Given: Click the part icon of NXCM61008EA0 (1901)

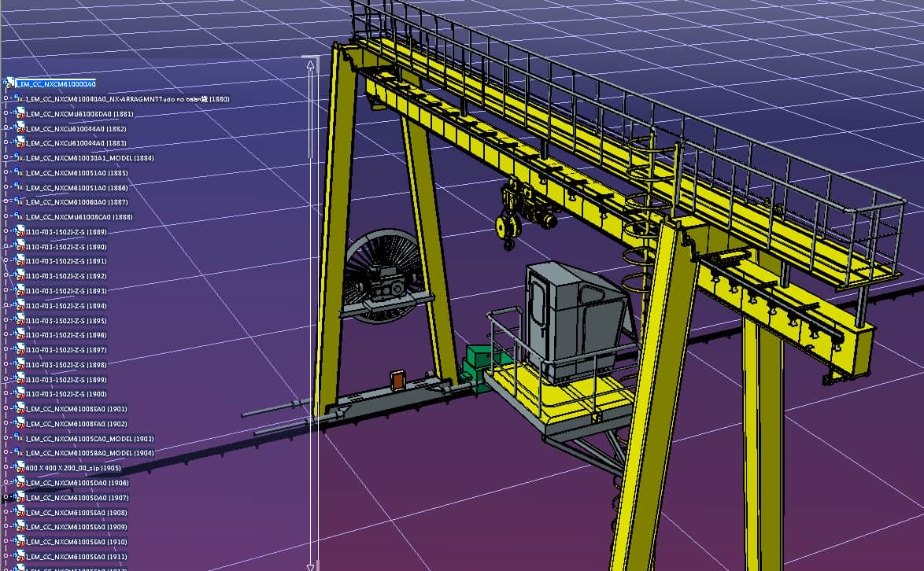Looking at the screenshot, I should click(20, 408).
